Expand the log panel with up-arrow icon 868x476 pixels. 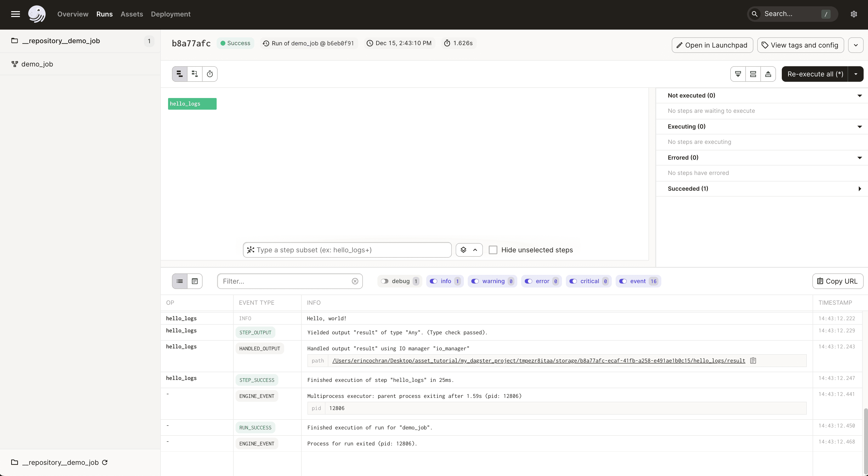[x=768, y=74]
